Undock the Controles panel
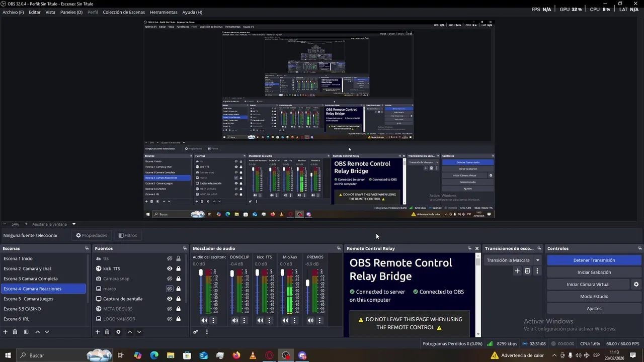This screenshot has width=644, height=362. coord(640,248)
